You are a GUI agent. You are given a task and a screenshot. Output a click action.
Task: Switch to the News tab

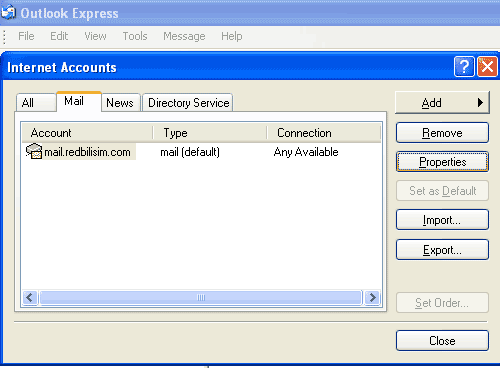[120, 103]
